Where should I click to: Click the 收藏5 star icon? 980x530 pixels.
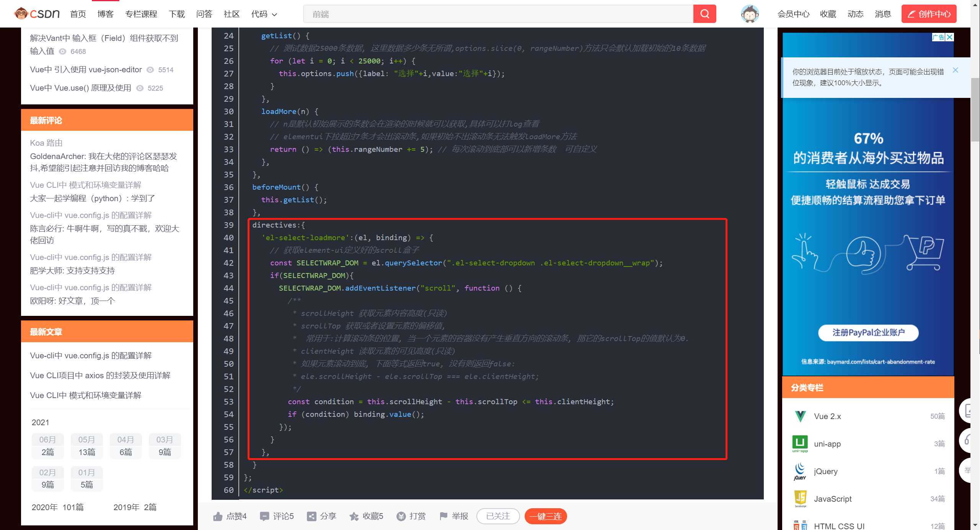[354, 516]
